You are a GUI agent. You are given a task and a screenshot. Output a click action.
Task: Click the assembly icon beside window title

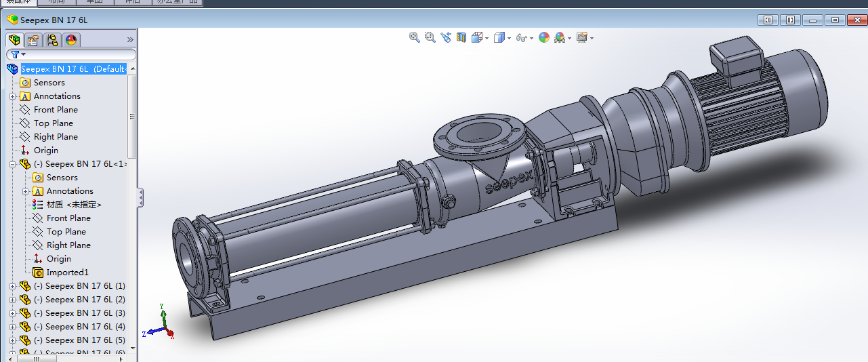point(12,20)
